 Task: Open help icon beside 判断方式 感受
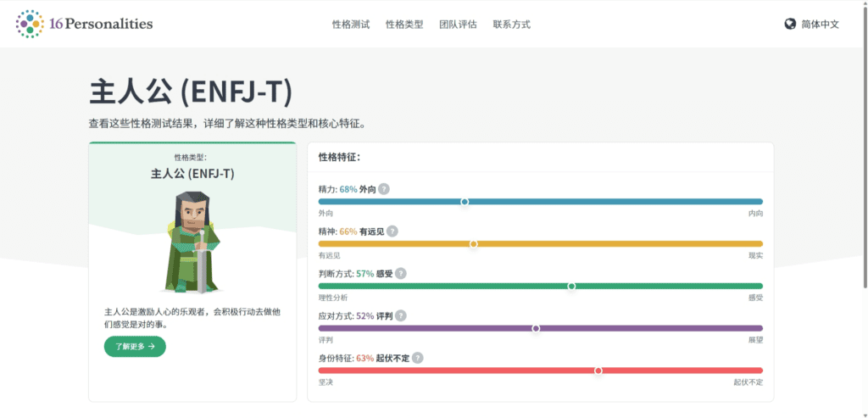point(400,274)
